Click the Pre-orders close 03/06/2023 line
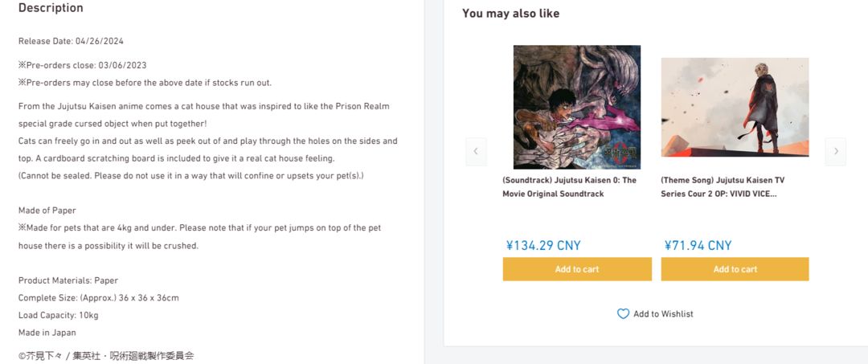This screenshot has width=868, height=364. tap(83, 65)
